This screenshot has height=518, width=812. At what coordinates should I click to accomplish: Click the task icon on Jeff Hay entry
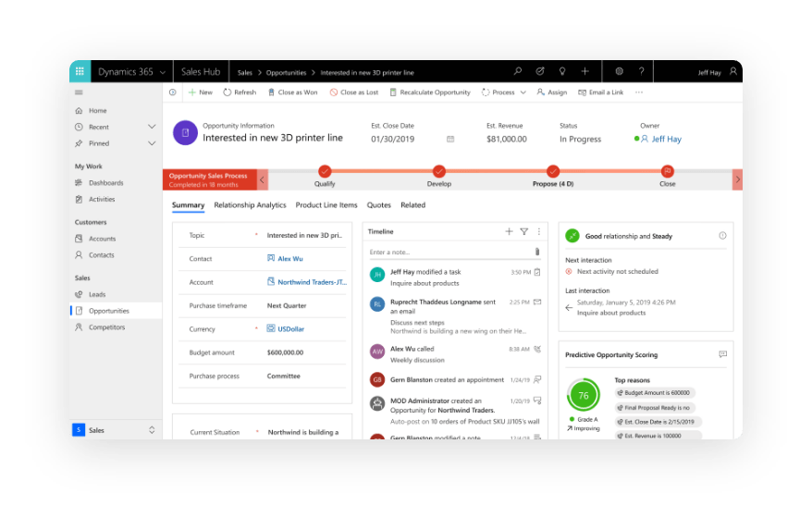537,272
